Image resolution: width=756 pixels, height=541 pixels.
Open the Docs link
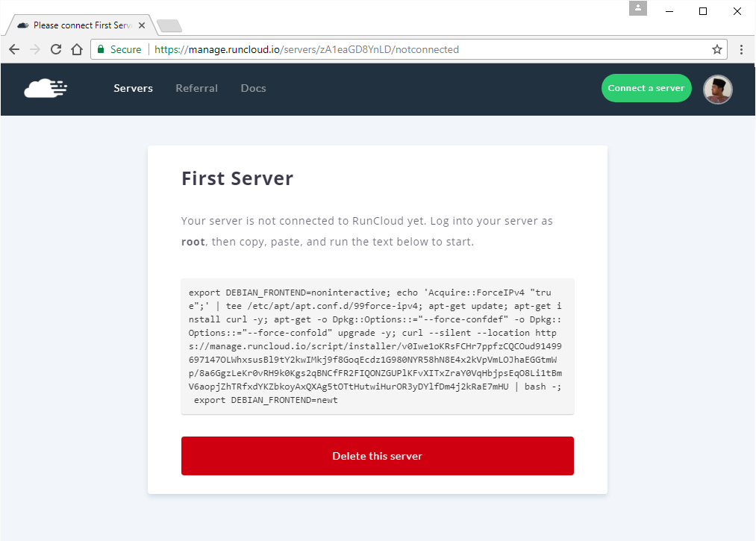click(253, 88)
